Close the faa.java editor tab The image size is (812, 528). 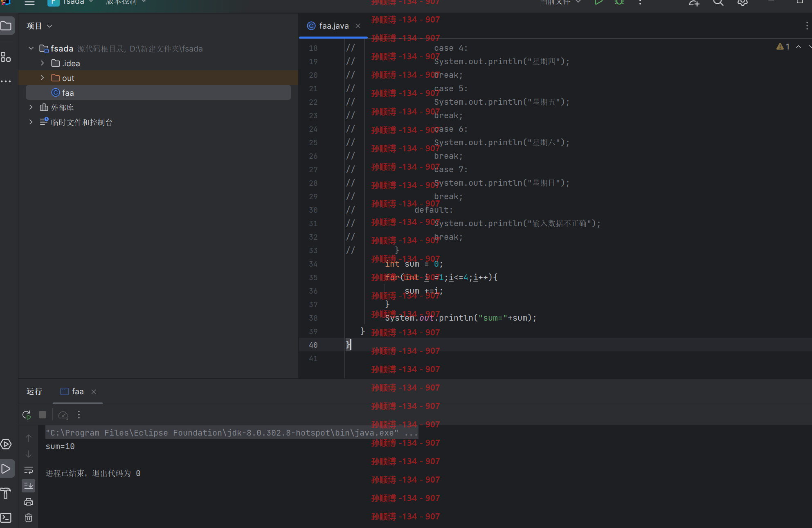358,26
